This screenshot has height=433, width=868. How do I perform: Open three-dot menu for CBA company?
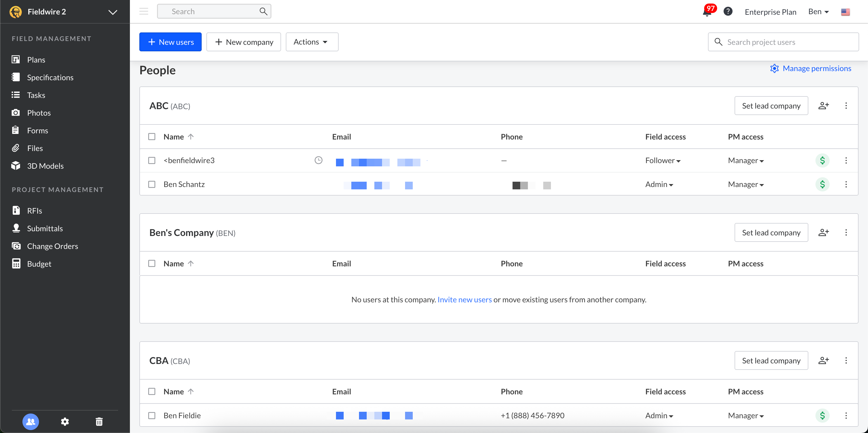point(846,360)
